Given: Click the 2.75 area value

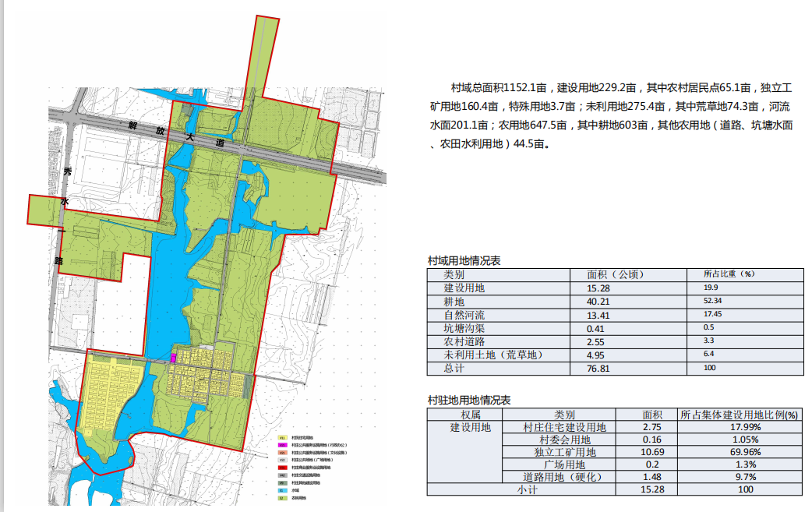Looking at the screenshot, I should click(x=652, y=427).
